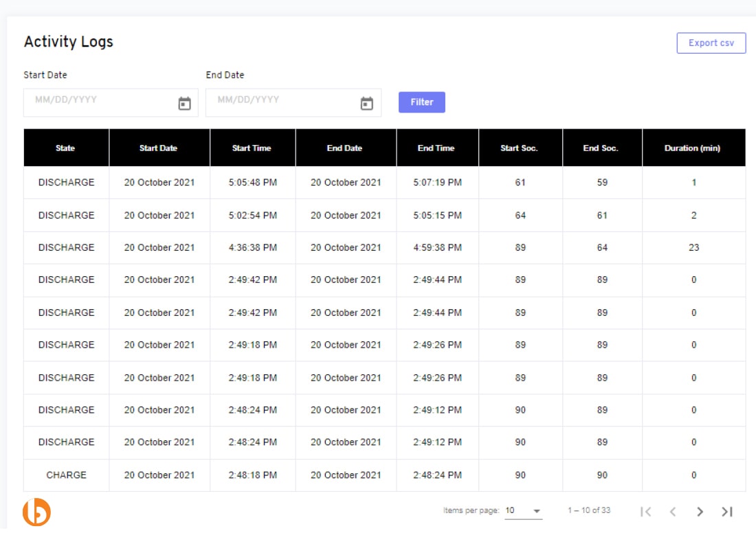
Task: Click End Soc. 90 cell in CHARGE row
Action: (602, 475)
